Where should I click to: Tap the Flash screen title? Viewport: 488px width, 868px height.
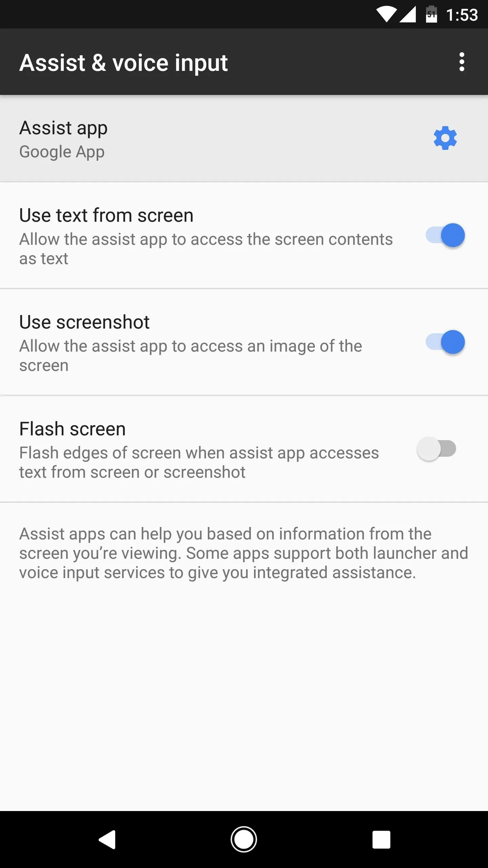73,429
